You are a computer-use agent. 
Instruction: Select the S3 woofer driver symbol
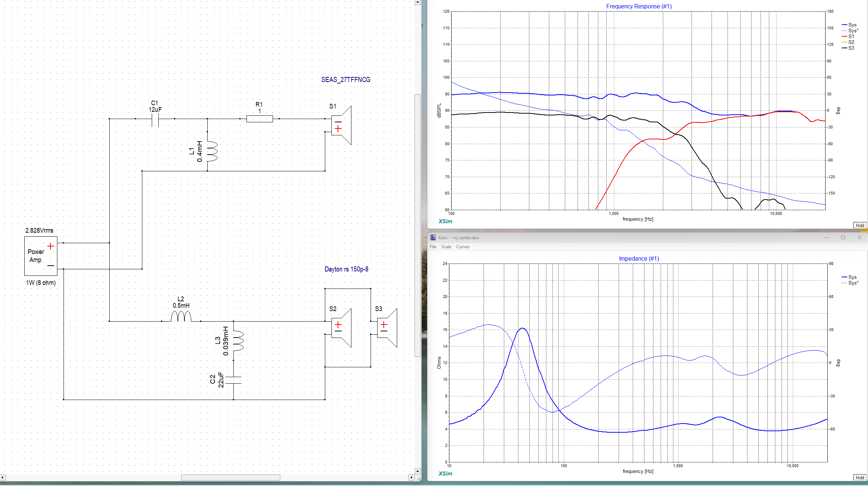(387, 328)
